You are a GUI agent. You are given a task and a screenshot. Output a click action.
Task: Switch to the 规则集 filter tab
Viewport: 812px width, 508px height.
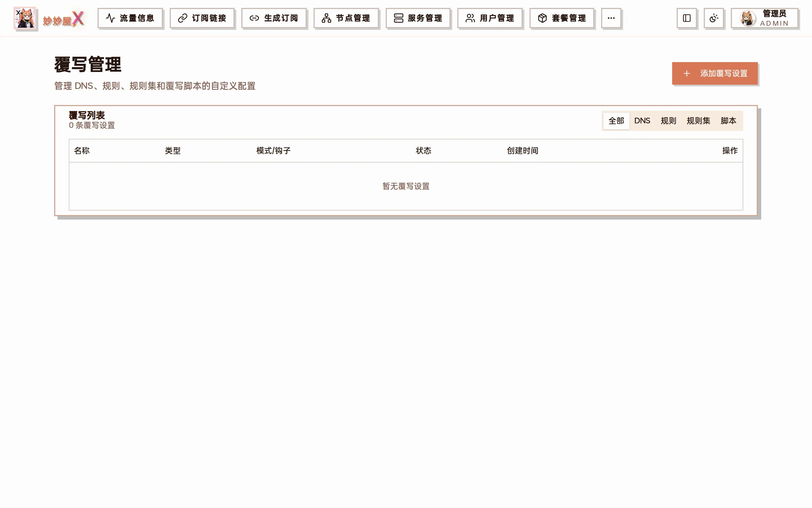pos(698,121)
